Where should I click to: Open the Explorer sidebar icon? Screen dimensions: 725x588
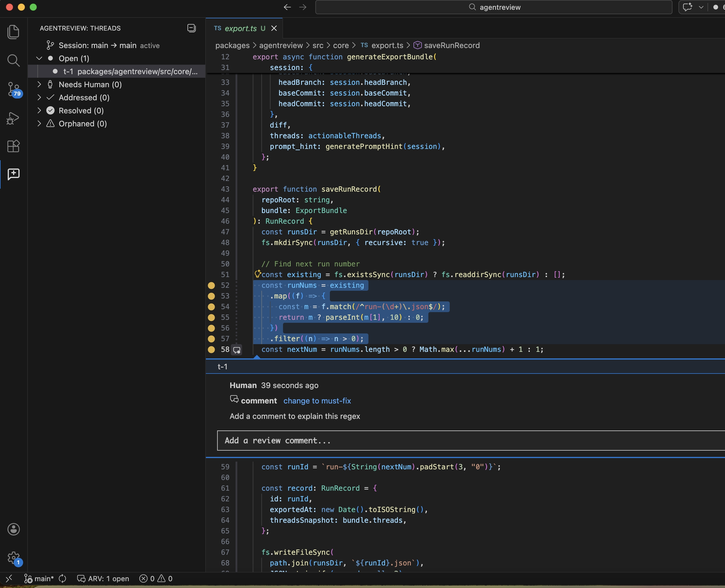point(13,31)
